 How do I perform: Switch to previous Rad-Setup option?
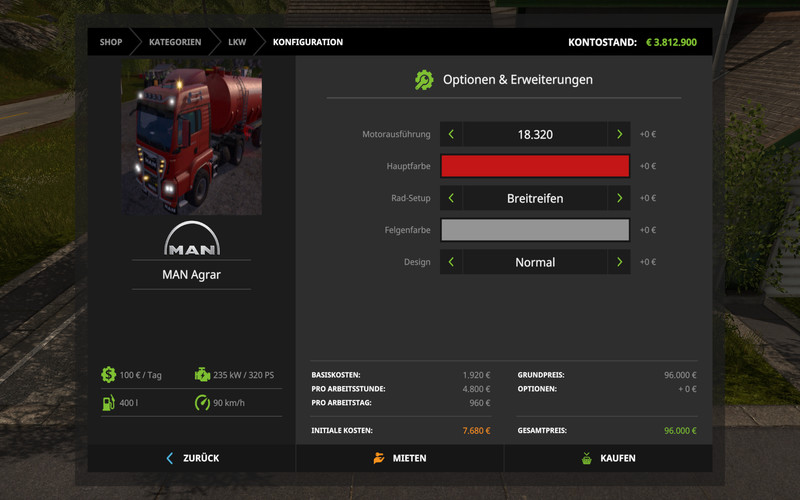(451, 198)
